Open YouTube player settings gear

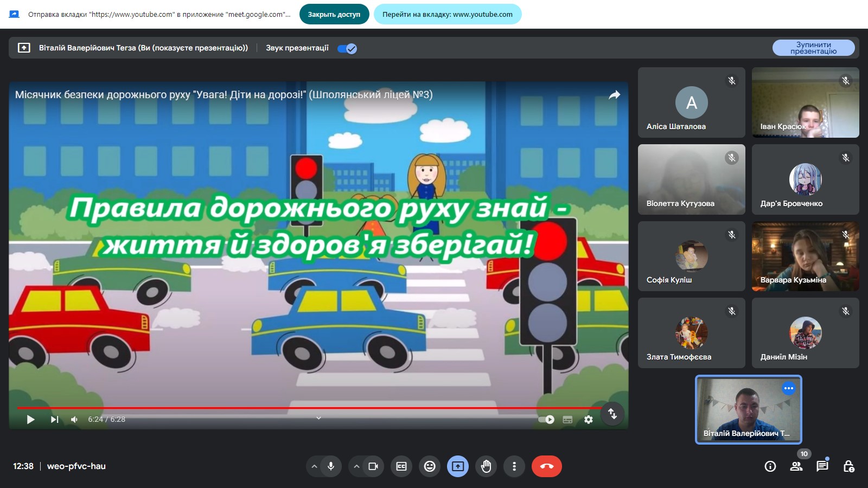[x=588, y=419]
